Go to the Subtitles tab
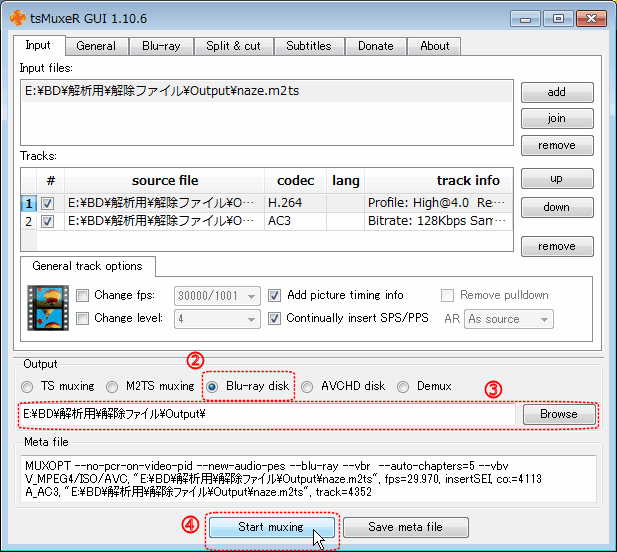Screen dimensions: 617x552 (308, 46)
